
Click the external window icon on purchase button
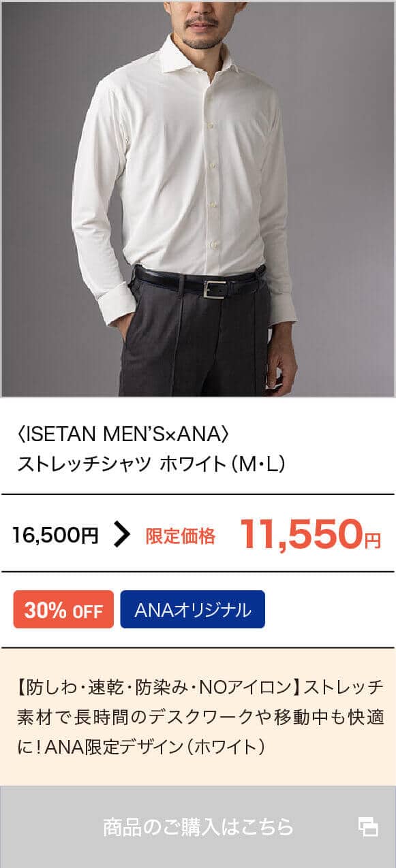coord(368,827)
